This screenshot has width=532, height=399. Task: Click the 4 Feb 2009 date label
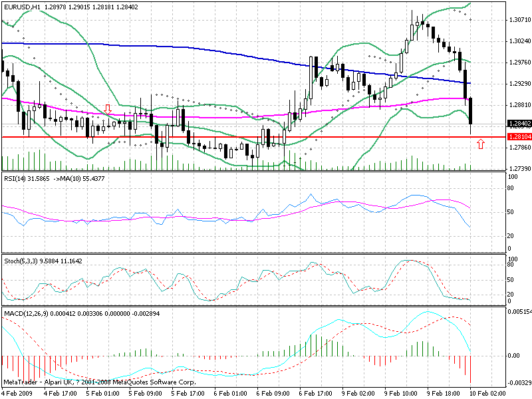[x=18, y=394]
